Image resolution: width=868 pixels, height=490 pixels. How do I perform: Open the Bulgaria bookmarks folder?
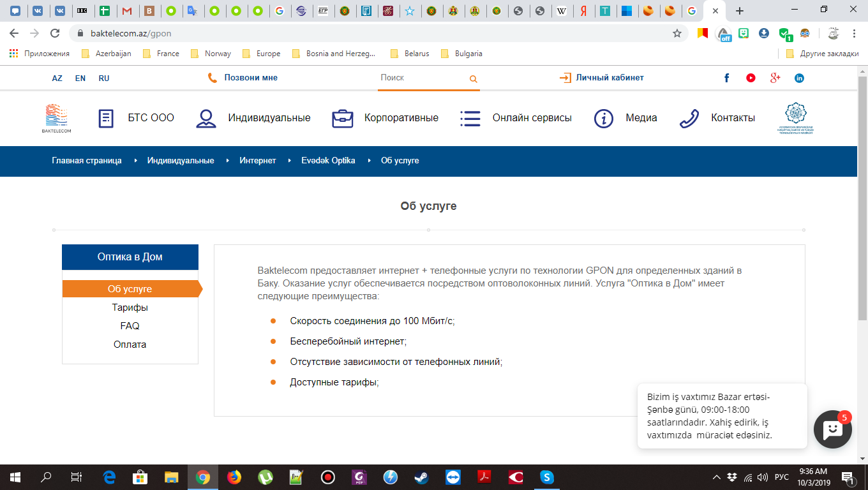pos(461,54)
